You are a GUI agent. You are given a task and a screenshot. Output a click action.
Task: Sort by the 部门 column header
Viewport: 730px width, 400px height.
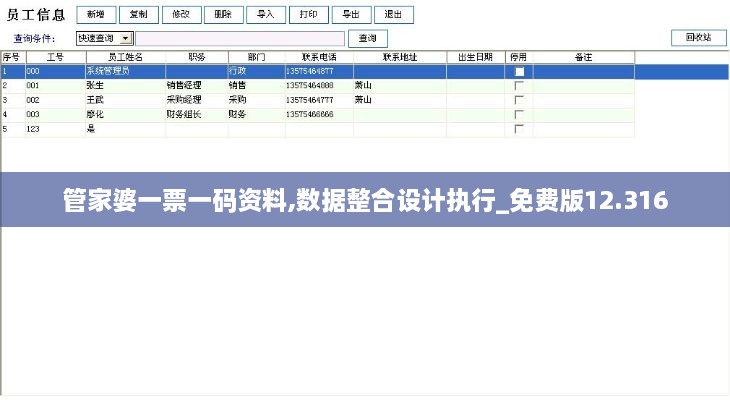(x=257, y=57)
